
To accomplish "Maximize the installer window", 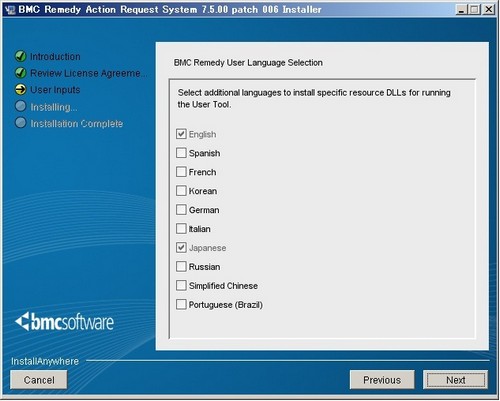I will [x=474, y=9].
